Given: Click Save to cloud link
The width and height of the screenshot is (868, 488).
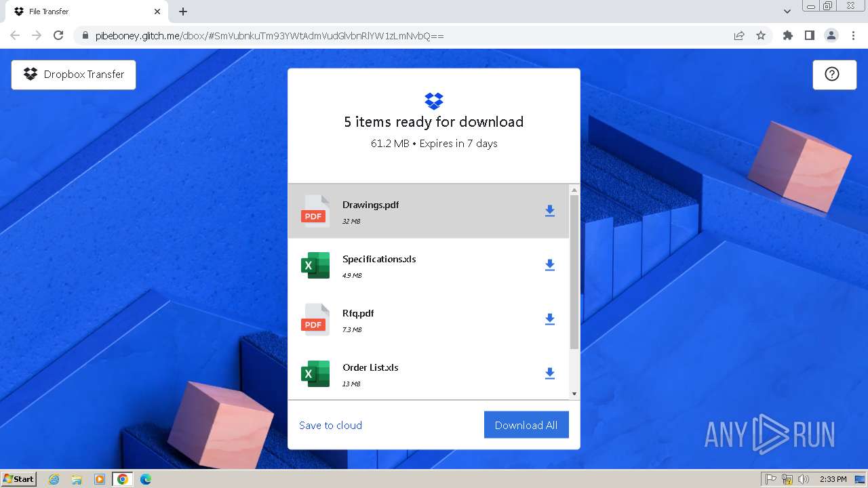Looking at the screenshot, I should pos(330,425).
